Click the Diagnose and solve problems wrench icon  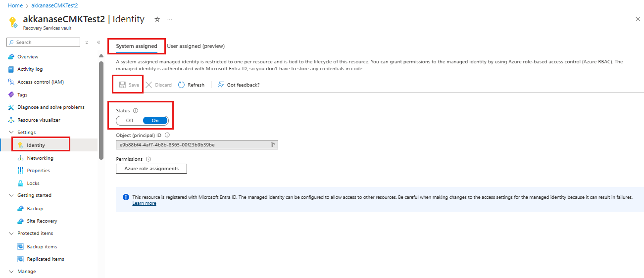[x=11, y=107]
